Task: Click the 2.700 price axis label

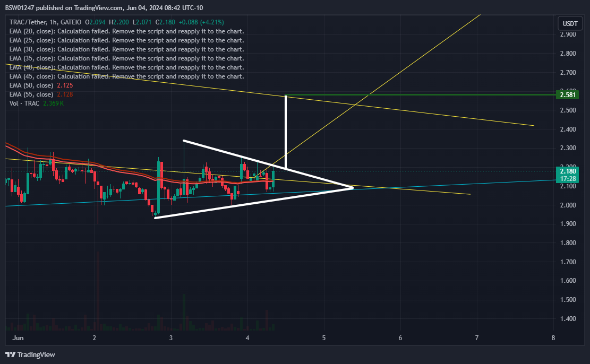Action: click(568, 72)
